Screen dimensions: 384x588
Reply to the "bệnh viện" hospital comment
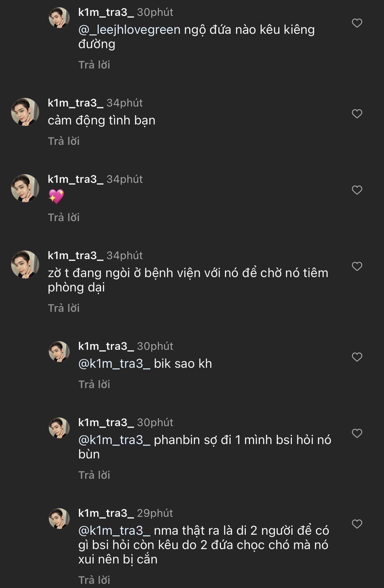(64, 308)
